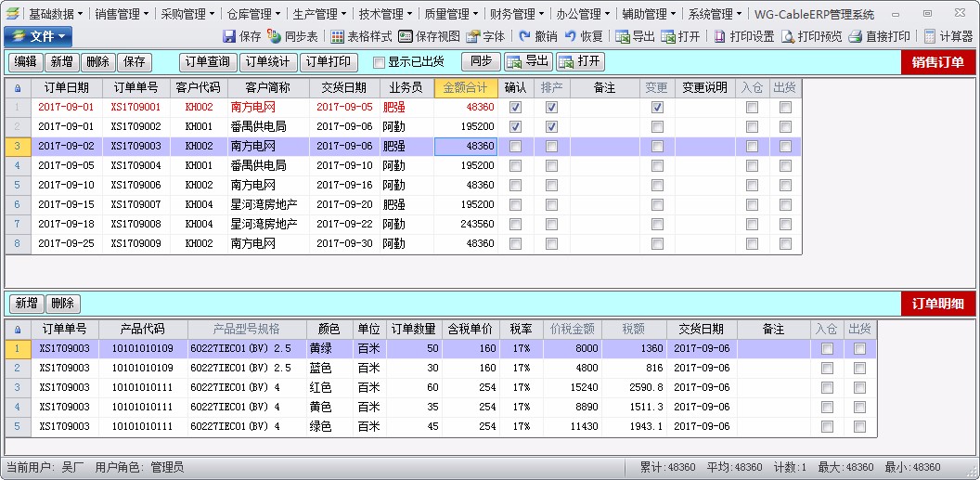The height and width of the screenshot is (480, 980).
Task: Open 辅助管理 menu
Action: tap(648, 14)
